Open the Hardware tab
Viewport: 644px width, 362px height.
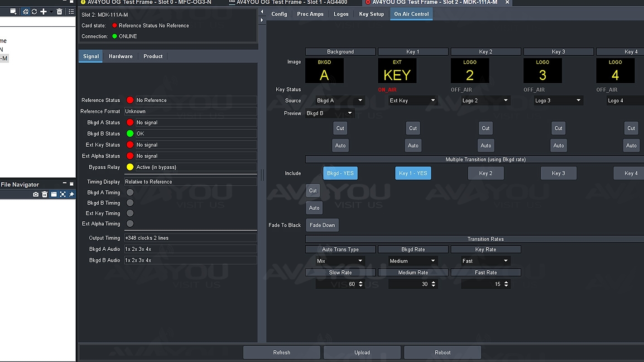120,56
